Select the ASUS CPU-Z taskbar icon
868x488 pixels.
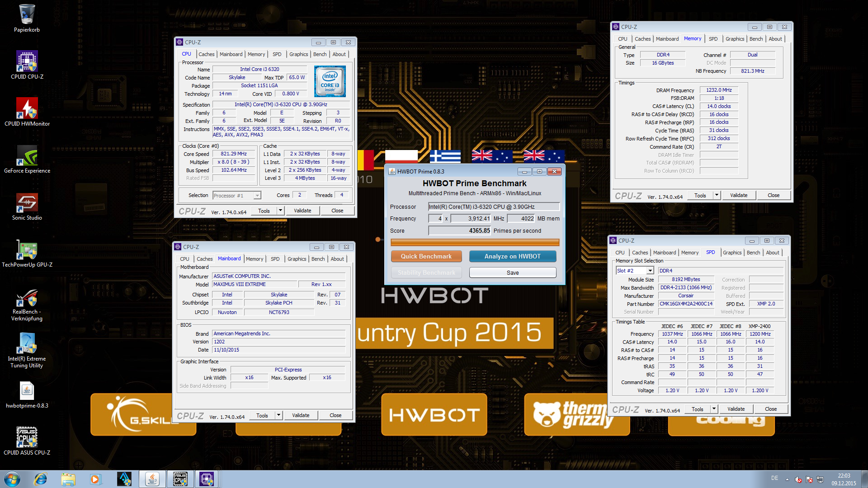[x=179, y=479]
